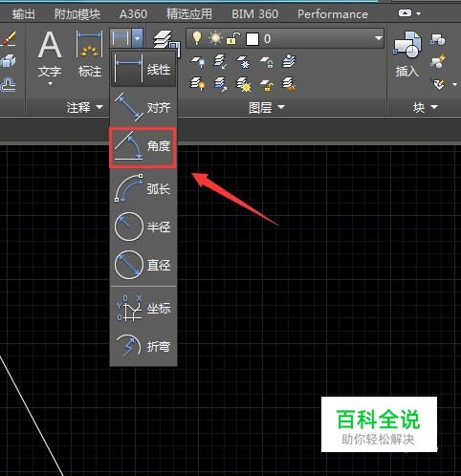The width and height of the screenshot is (461, 476).
Task: Open the Output (输出) ribbon tab
Action: [x=23, y=14]
